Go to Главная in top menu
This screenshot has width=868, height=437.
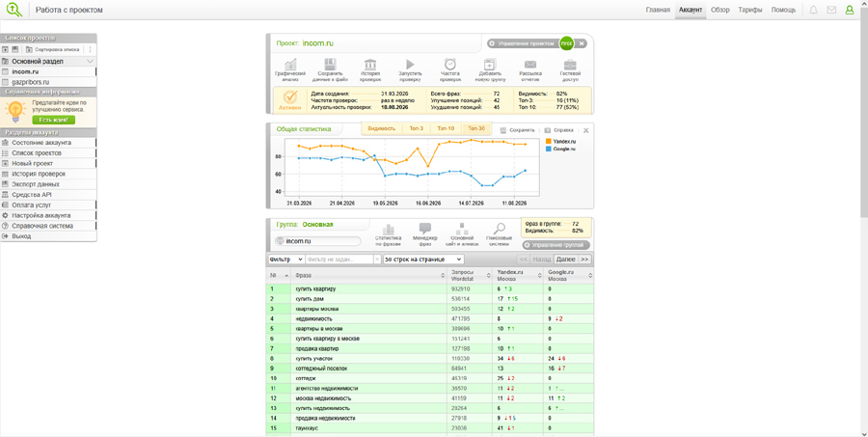tap(658, 10)
